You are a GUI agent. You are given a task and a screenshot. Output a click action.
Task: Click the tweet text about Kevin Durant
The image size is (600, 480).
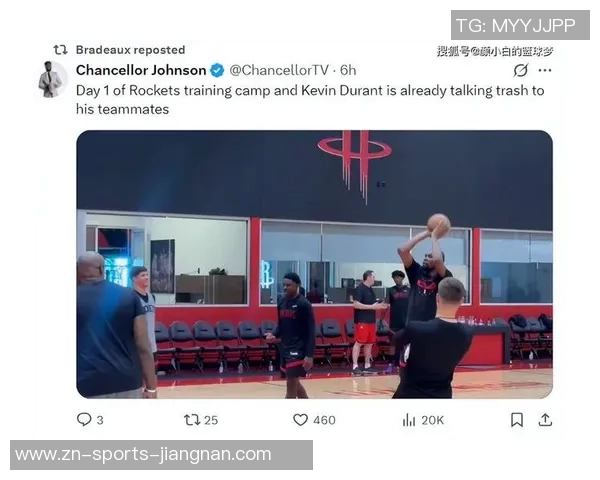[310, 100]
